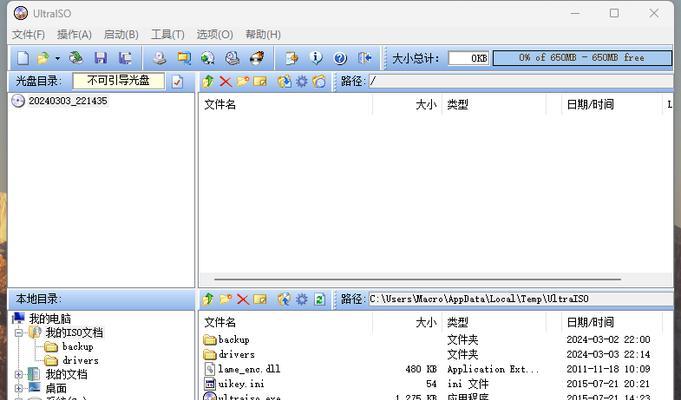Select the lame_enc.dll file row
Screen dimensions: 681x400
249,369
